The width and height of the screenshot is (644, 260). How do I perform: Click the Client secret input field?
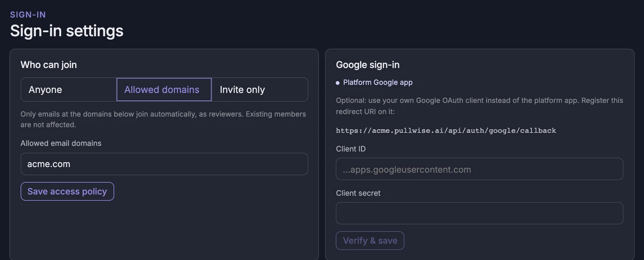pyautogui.click(x=479, y=213)
